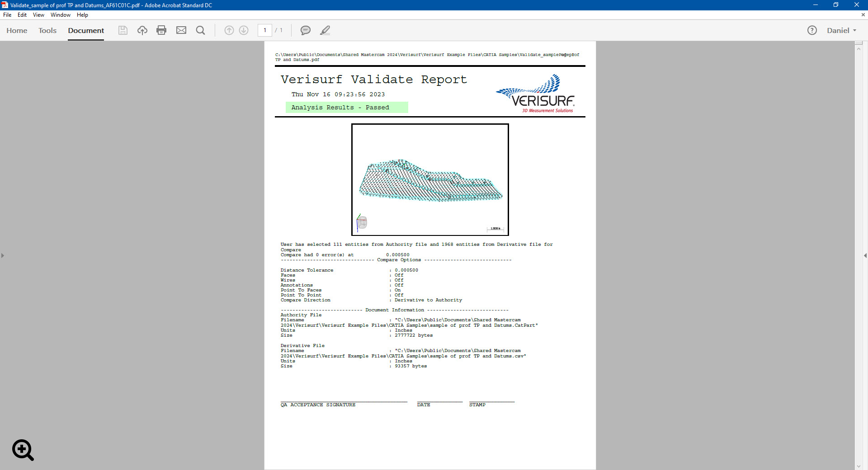Minimize the Acrobat window
The image size is (868, 470).
coord(816,5)
